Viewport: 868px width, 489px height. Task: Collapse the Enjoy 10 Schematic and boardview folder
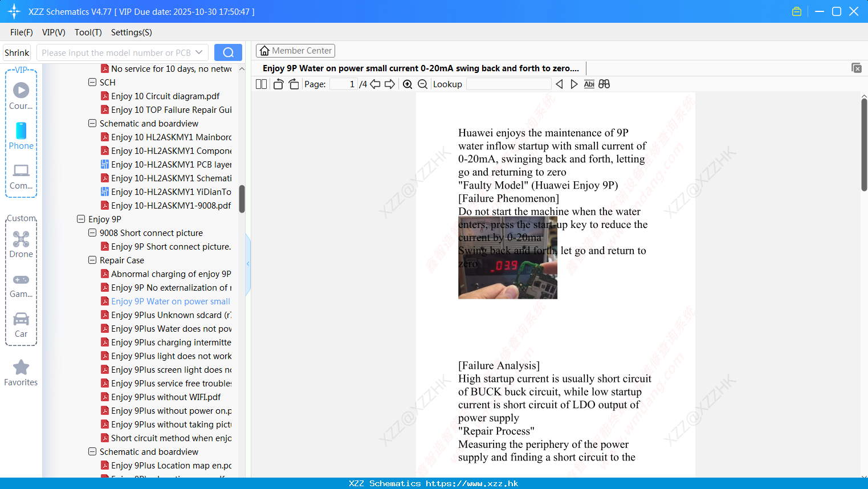point(92,123)
